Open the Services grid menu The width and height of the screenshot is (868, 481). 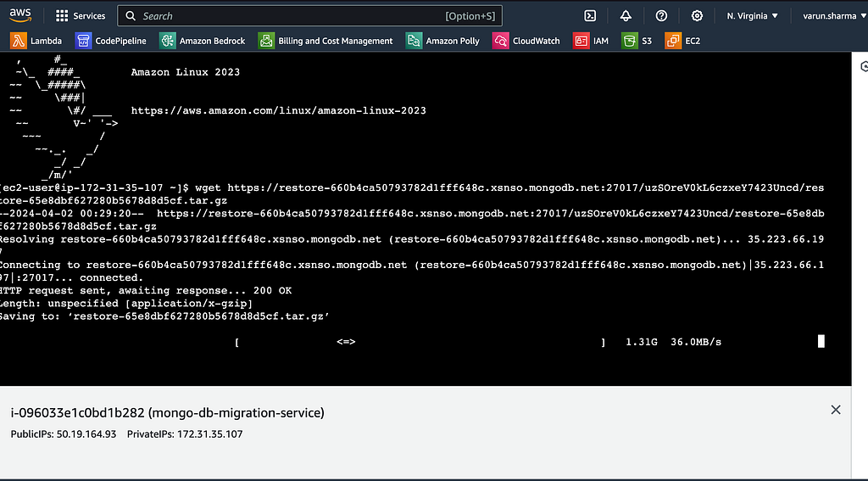pos(62,16)
